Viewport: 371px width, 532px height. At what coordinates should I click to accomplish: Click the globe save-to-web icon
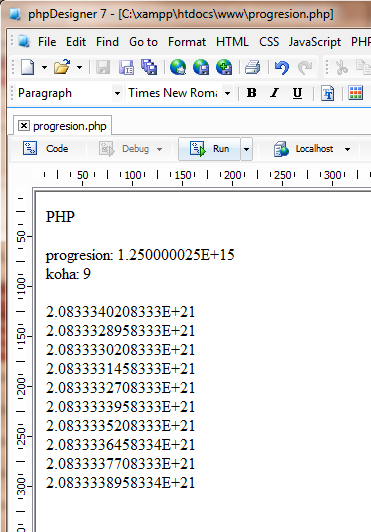tap(201, 67)
